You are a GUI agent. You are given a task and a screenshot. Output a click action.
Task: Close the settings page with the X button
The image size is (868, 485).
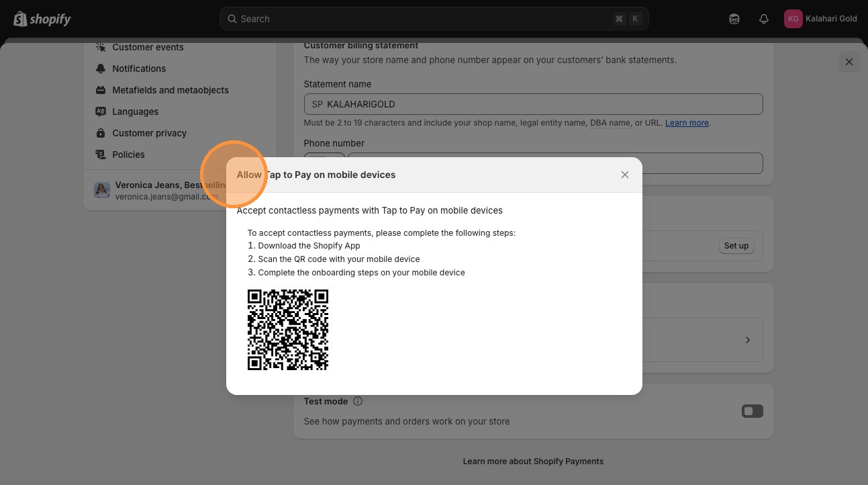(849, 62)
